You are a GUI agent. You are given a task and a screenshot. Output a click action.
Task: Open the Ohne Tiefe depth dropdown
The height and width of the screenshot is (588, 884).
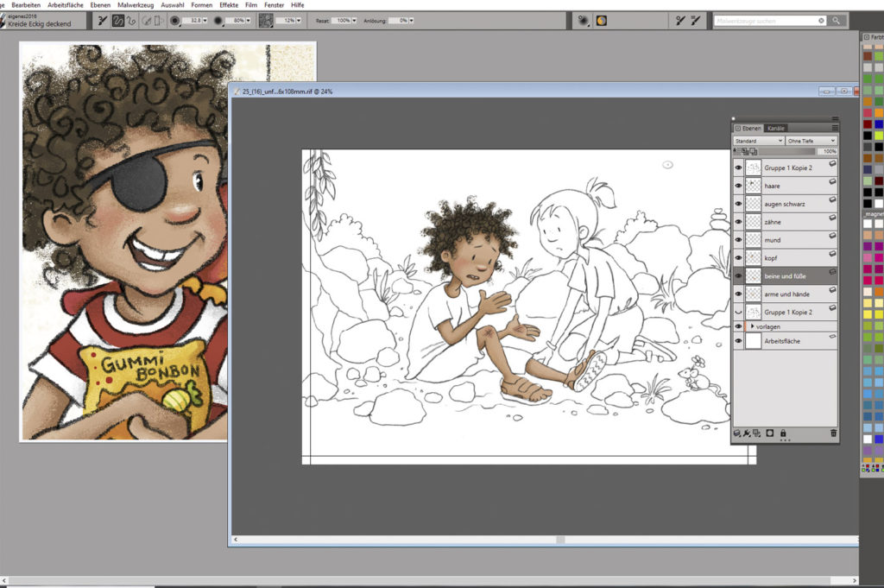click(x=811, y=140)
